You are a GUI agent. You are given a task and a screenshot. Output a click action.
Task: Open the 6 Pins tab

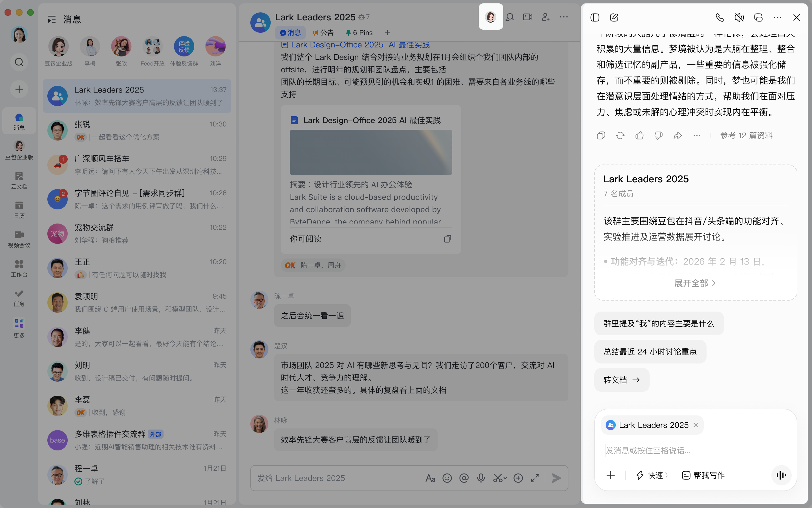click(359, 32)
